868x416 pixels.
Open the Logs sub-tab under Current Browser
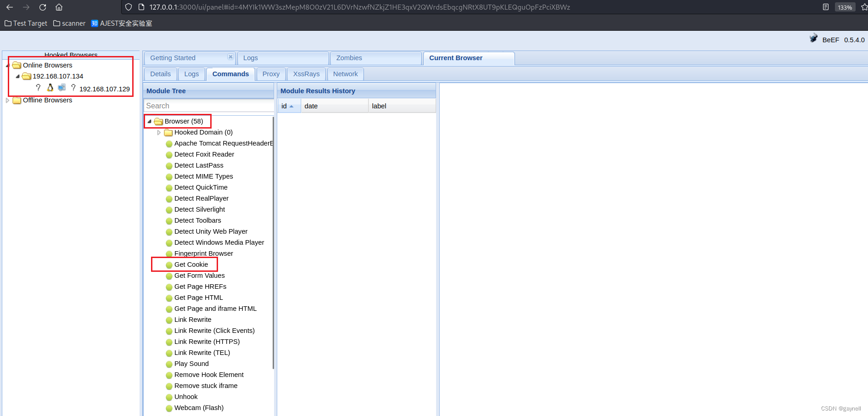[x=191, y=74]
